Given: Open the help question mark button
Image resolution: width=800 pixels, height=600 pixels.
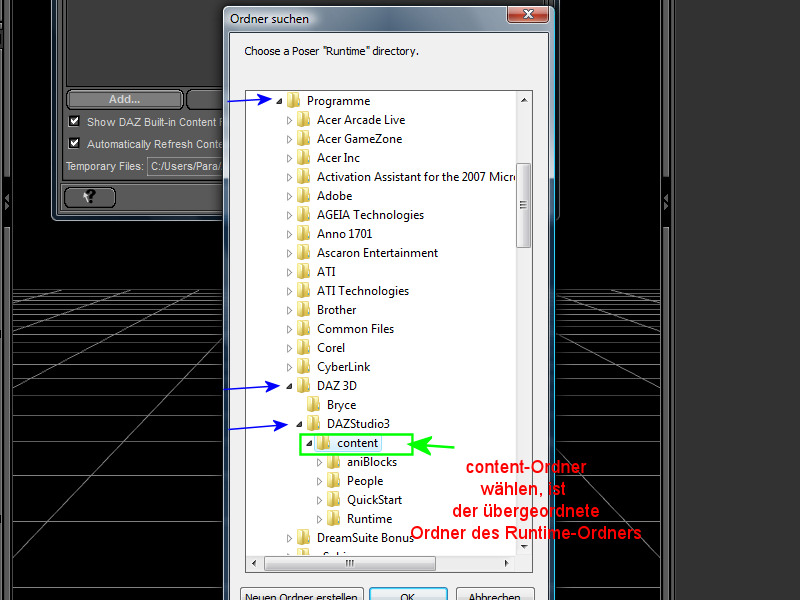Looking at the screenshot, I should tap(90, 197).
